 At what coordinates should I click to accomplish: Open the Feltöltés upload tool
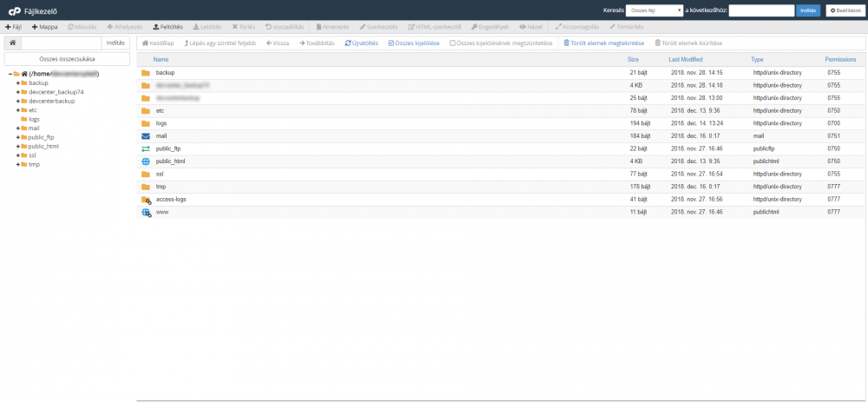point(168,27)
